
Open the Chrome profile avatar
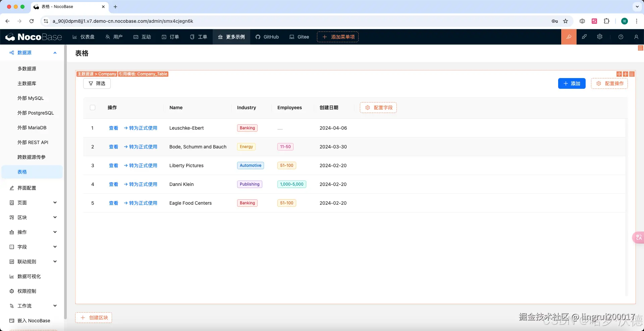625,21
